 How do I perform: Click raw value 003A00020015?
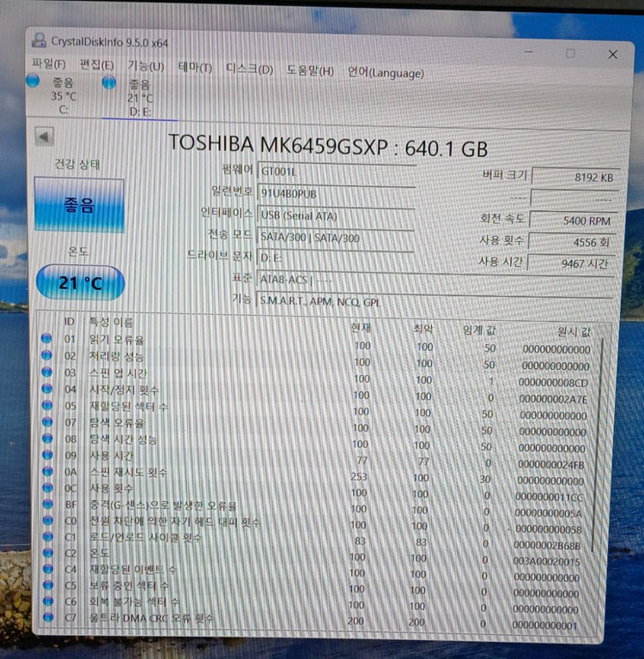546,561
